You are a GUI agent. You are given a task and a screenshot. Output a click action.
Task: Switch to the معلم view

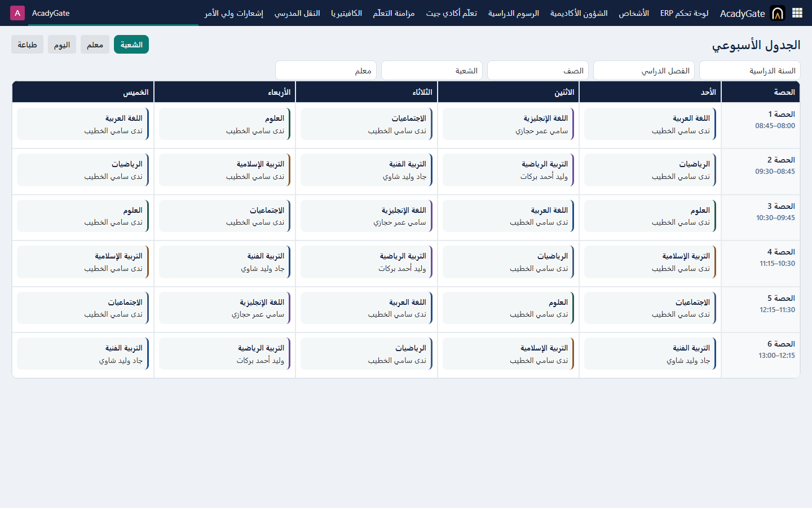tap(95, 45)
